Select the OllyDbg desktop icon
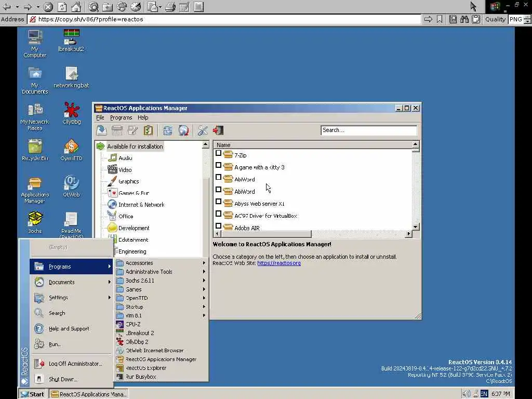532x399 pixels. 72,114
